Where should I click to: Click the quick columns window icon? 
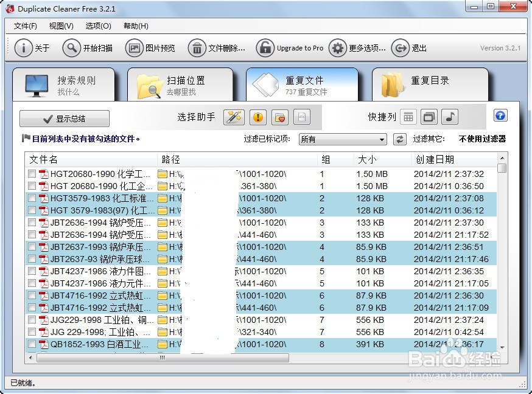429,117
